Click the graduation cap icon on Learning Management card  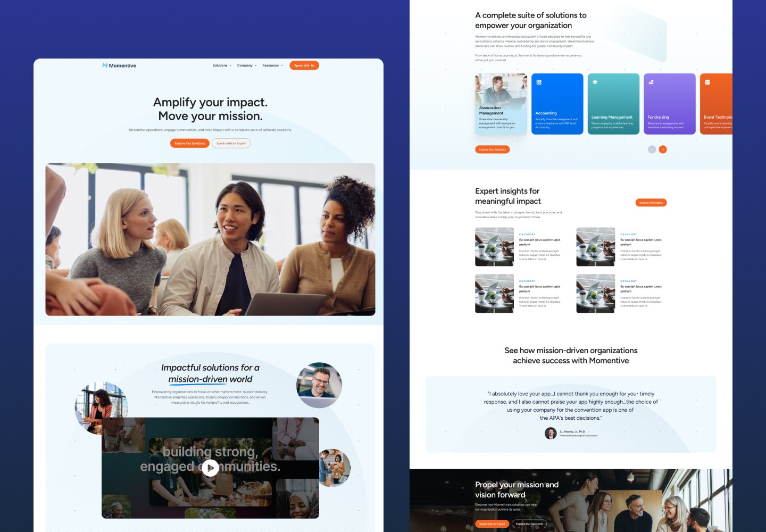click(x=595, y=82)
